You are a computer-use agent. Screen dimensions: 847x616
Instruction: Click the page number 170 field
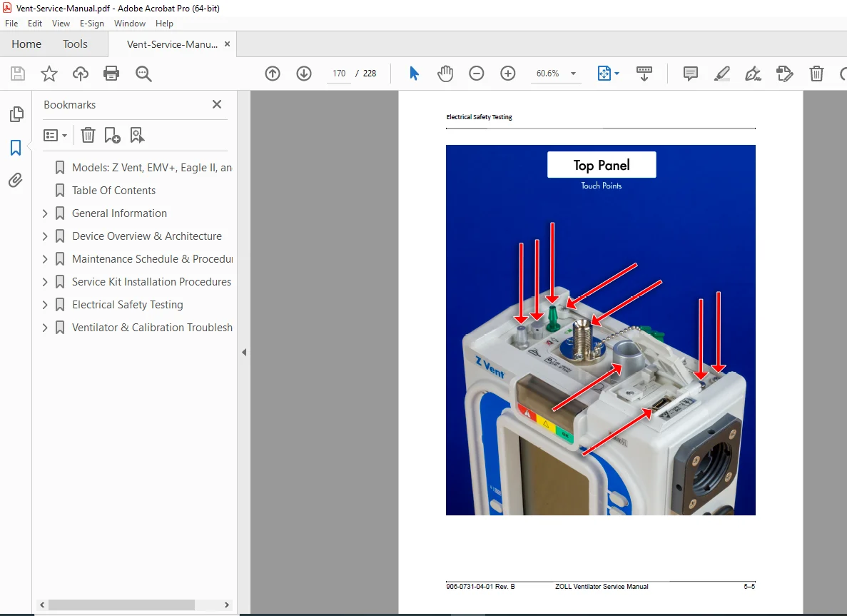tap(339, 74)
